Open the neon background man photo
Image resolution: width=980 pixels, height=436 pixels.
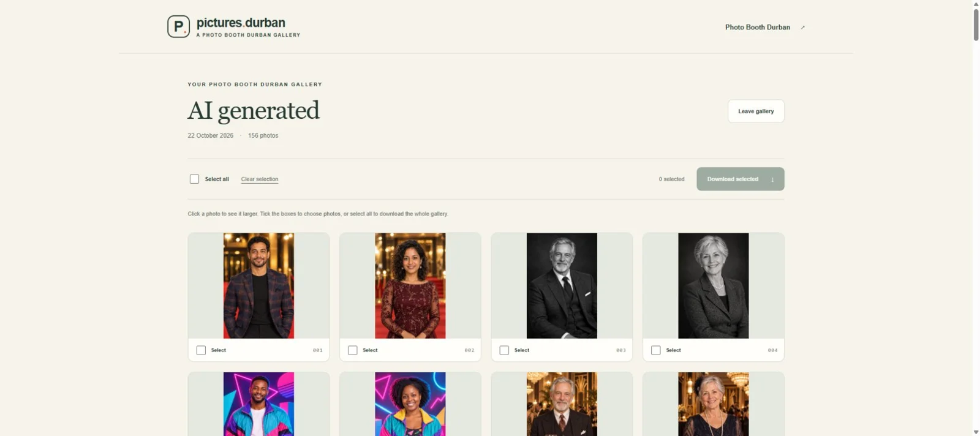coord(258,404)
